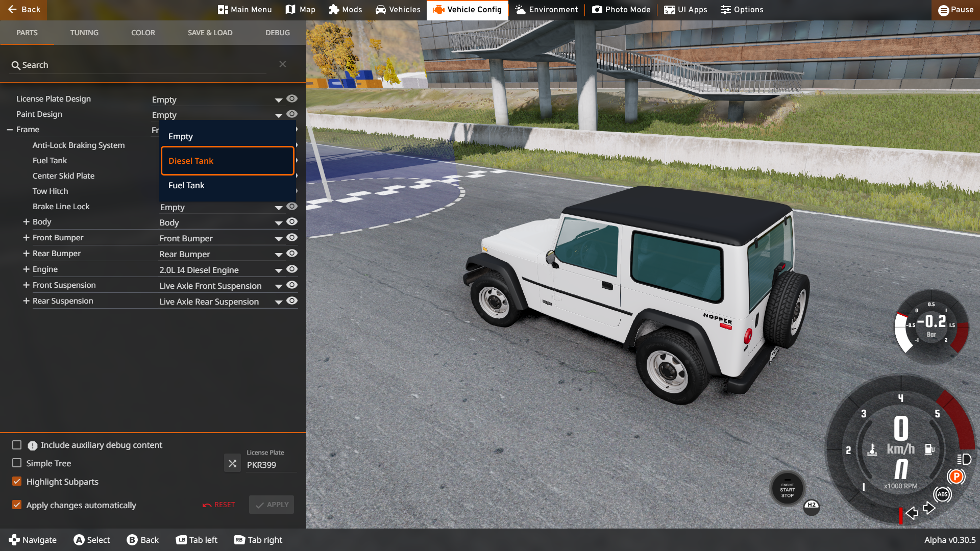
Task: Open the Mods menu
Action: (x=346, y=10)
